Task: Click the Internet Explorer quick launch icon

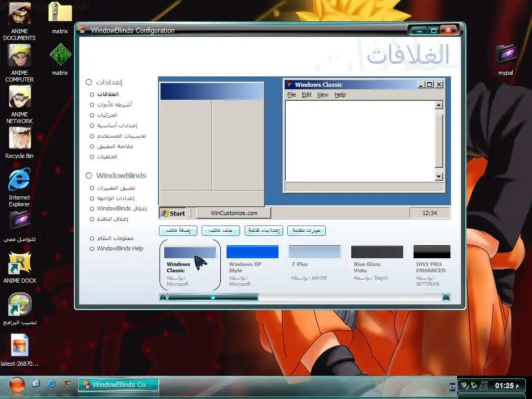Action: click(51, 384)
